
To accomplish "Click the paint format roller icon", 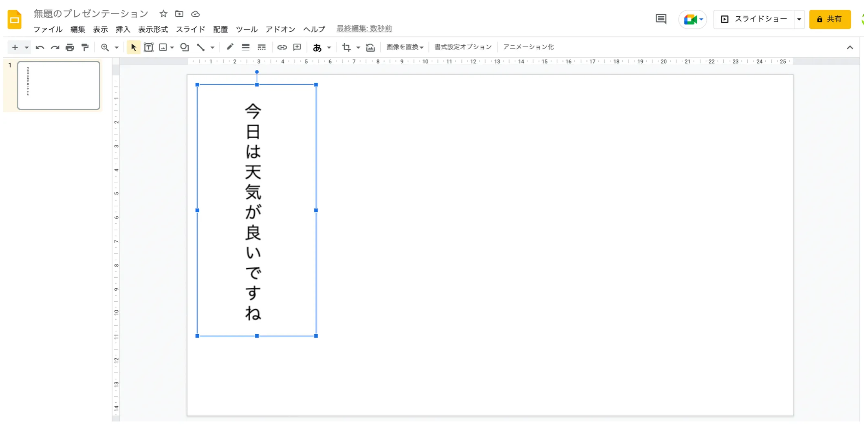I will [x=85, y=47].
